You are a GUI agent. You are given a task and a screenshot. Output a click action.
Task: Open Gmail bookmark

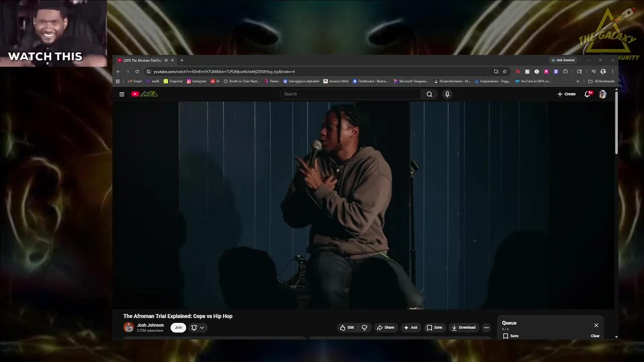[135, 81]
